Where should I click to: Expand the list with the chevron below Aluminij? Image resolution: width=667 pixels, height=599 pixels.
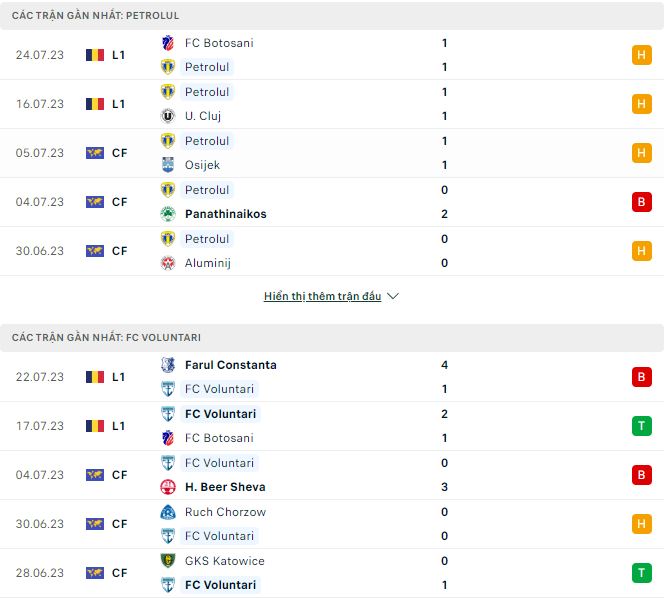point(393,297)
